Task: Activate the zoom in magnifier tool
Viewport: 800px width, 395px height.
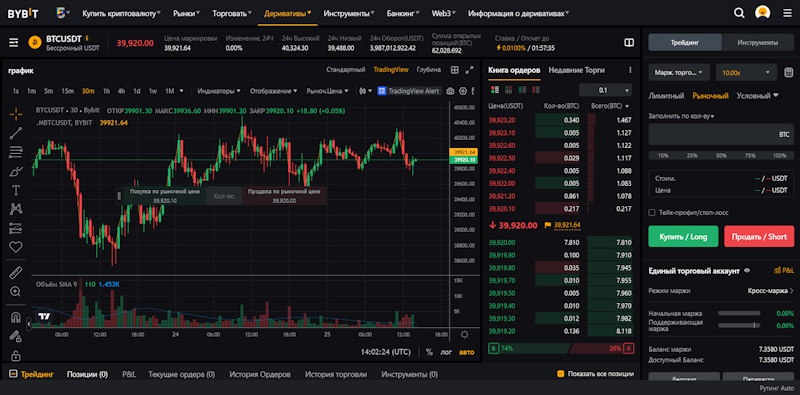Action: tap(16, 292)
